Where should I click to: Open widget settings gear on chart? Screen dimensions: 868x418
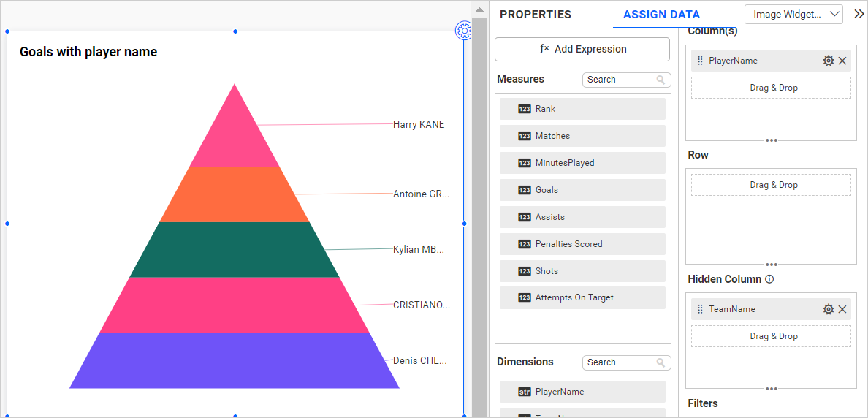(x=463, y=31)
